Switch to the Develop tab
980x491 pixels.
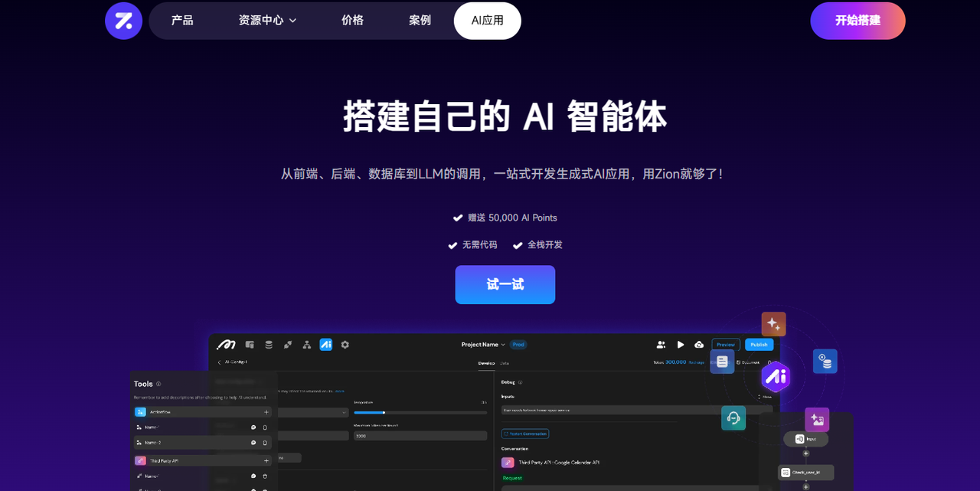pyautogui.click(x=486, y=363)
